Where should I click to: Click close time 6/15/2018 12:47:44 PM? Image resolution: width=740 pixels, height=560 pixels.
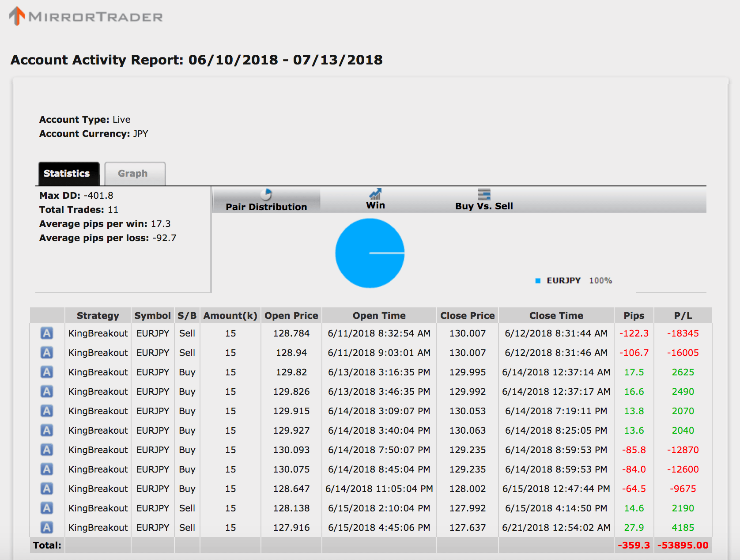click(556, 489)
